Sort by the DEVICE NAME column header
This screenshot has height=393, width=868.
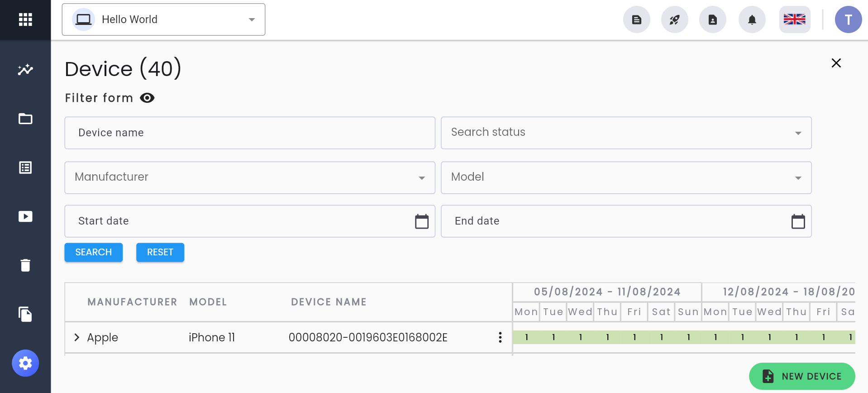pos(329,302)
